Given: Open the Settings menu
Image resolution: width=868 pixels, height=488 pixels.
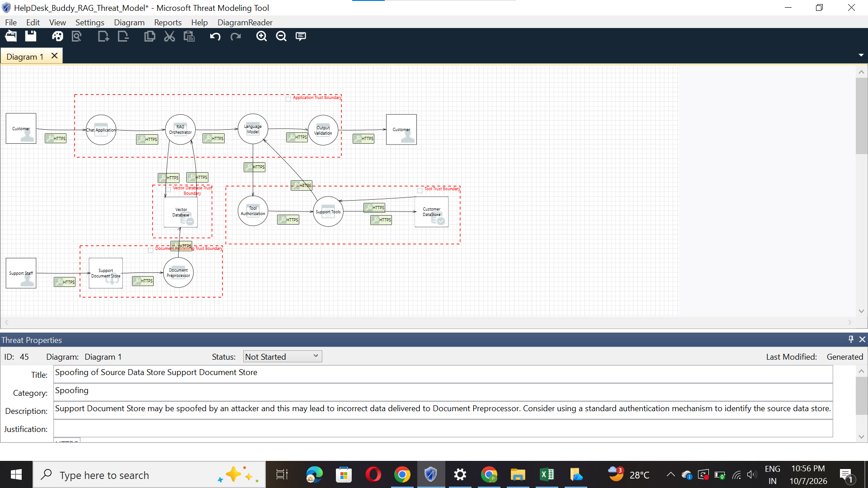Looking at the screenshot, I should point(90,22).
